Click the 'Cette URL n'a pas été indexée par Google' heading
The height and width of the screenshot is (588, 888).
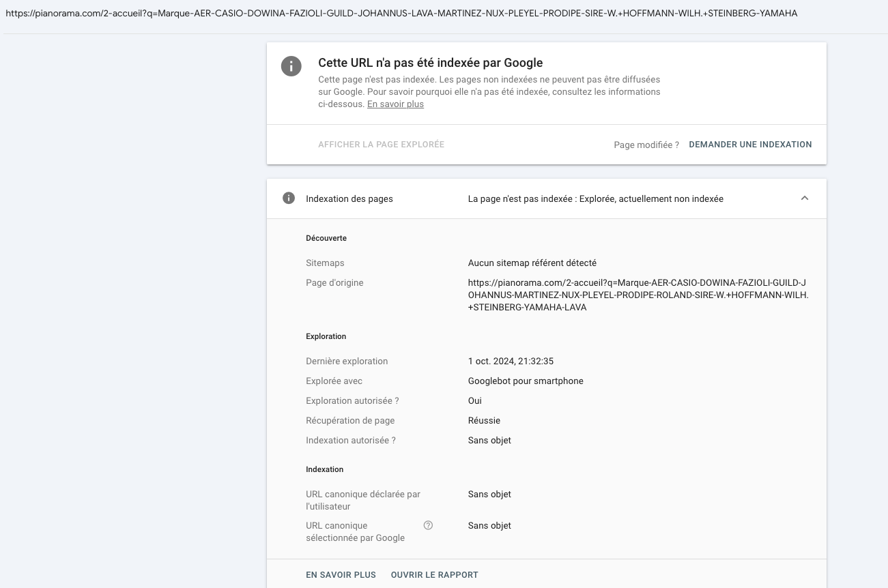[430, 63]
